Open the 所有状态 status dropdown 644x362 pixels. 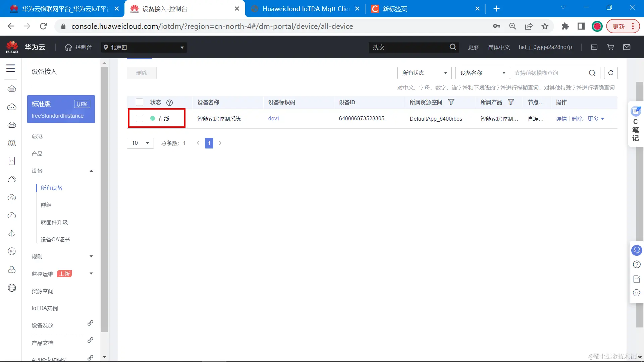tap(424, 73)
